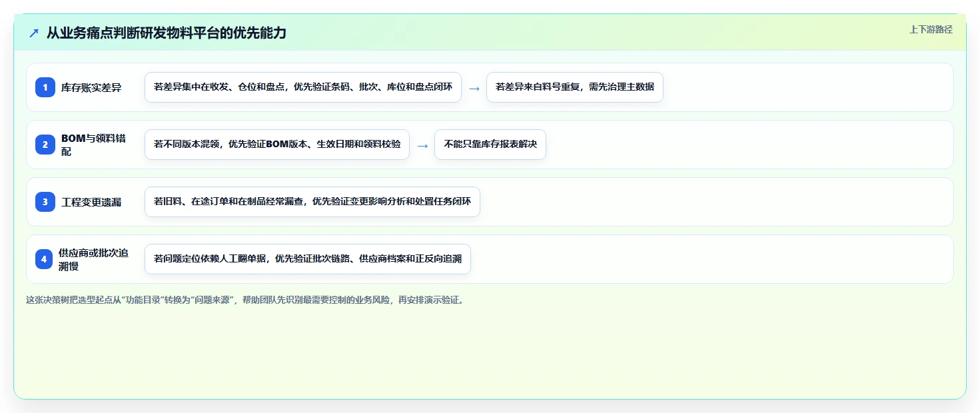Open the card 若旧料、在途订单和在制品经常漏查

(312, 202)
